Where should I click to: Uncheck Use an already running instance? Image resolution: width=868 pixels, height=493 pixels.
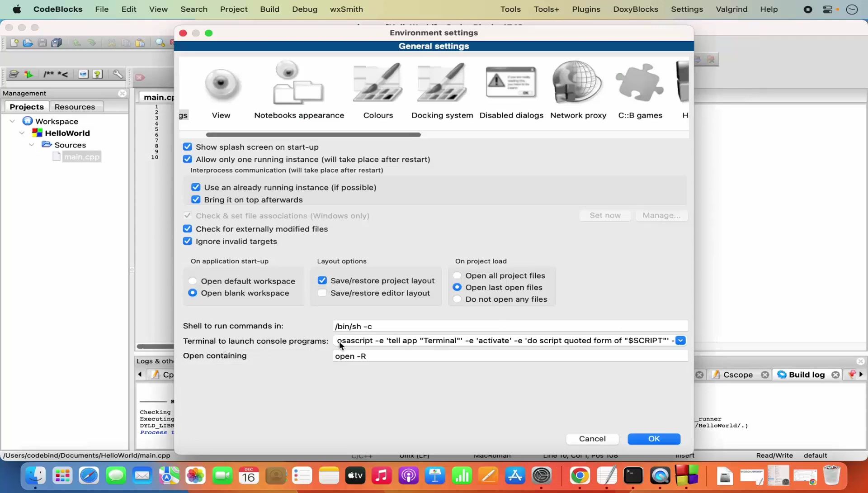(x=196, y=187)
